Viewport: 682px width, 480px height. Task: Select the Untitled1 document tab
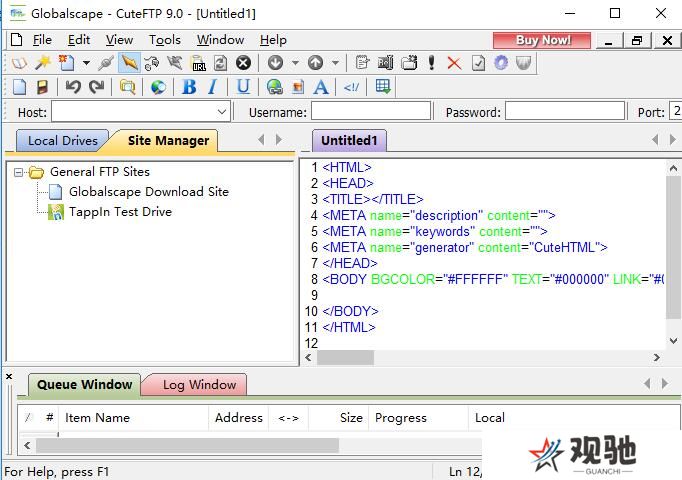[x=349, y=140]
